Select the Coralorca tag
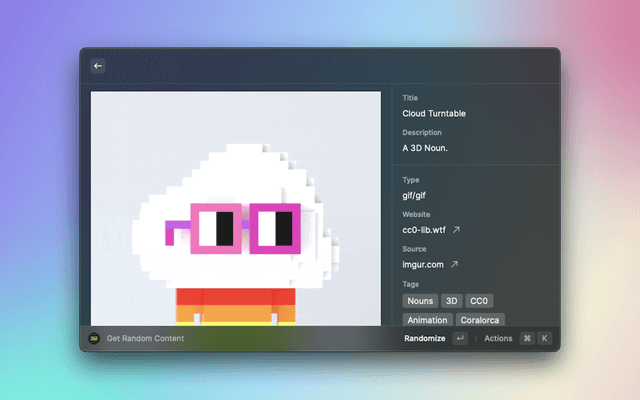Viewport: 640px width, 400px height. 480,320
